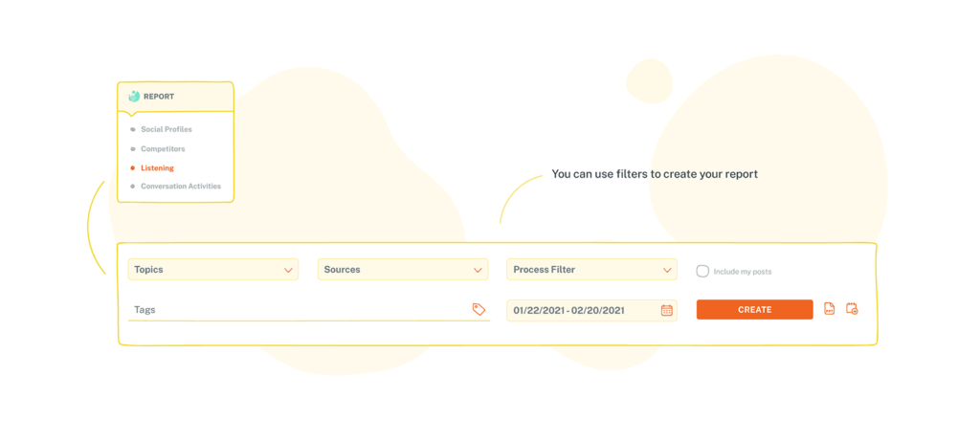Click the orange CREATE button
Screen dimensions: 980x443
pos(754,309)
